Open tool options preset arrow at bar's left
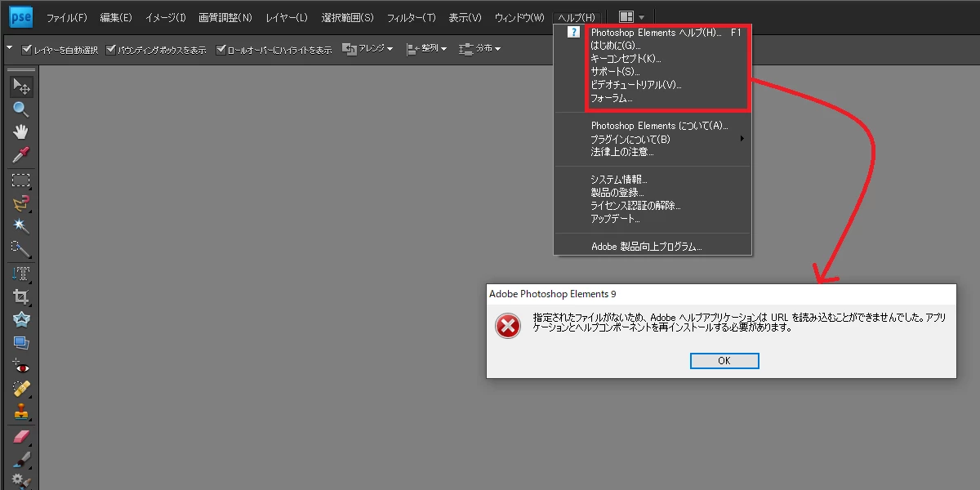980x490 pixels. (x=10, y=48)
